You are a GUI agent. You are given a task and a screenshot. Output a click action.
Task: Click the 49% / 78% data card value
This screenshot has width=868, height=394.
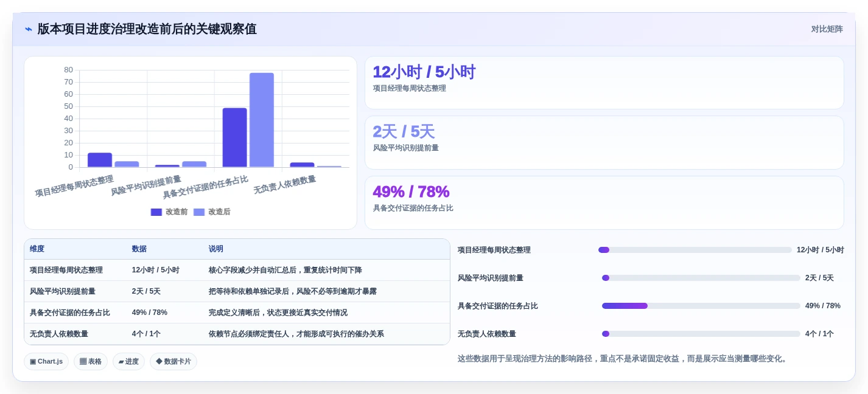[411, 192]
